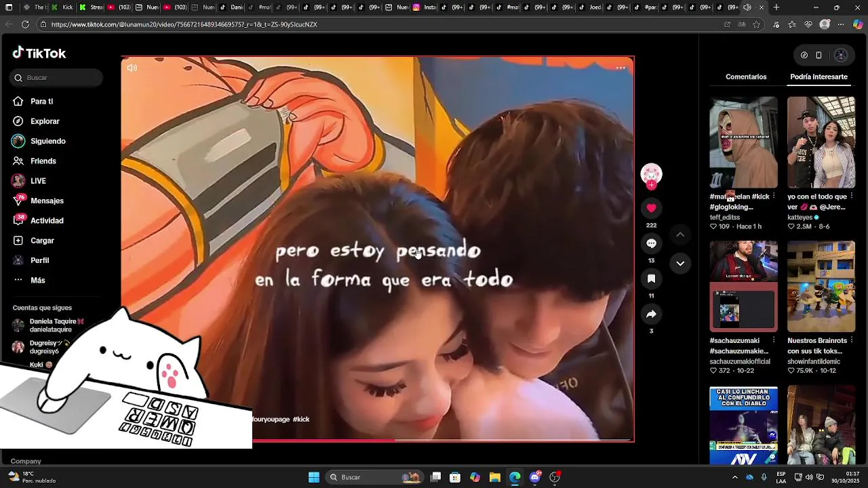Open the volume tray icon
The width and height of the screenshot is (868, 488).
tap(809, 477)
